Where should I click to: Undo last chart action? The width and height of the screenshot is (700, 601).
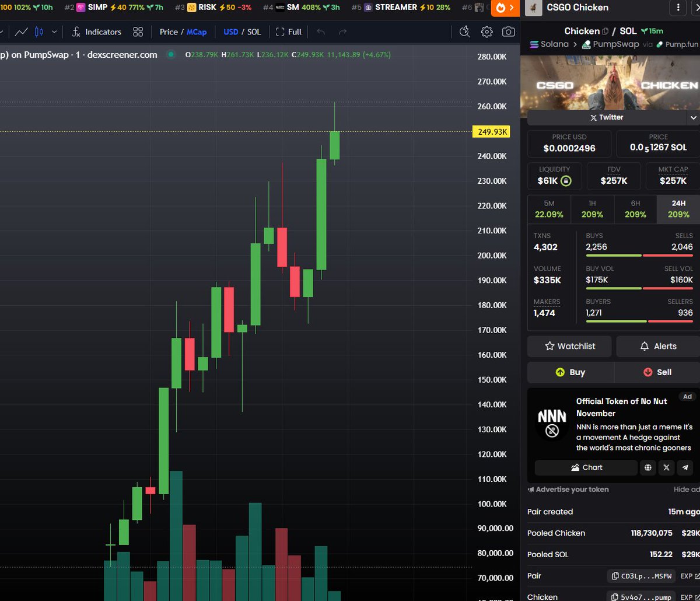pos(320,32)
